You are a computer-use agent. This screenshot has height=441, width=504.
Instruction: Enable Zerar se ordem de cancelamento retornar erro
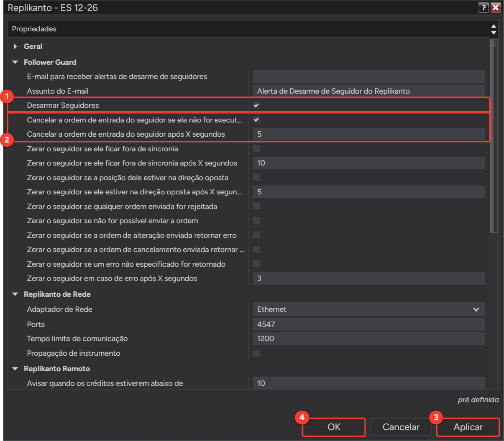[256, 249]
